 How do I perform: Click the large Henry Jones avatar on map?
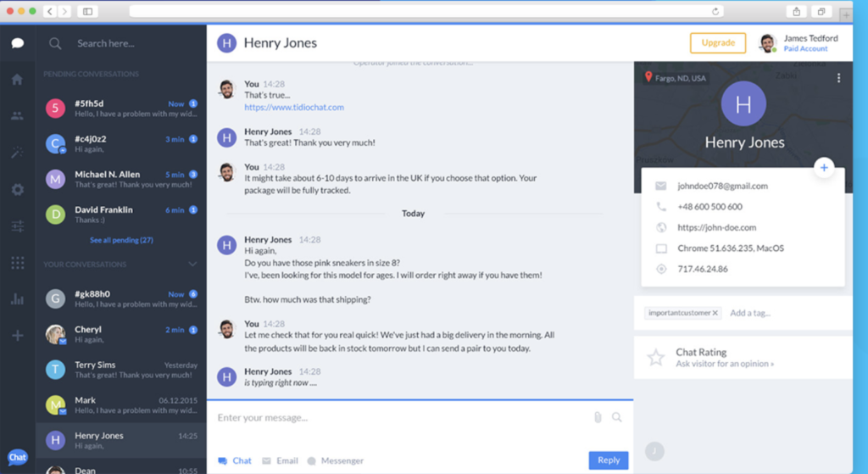743,104
